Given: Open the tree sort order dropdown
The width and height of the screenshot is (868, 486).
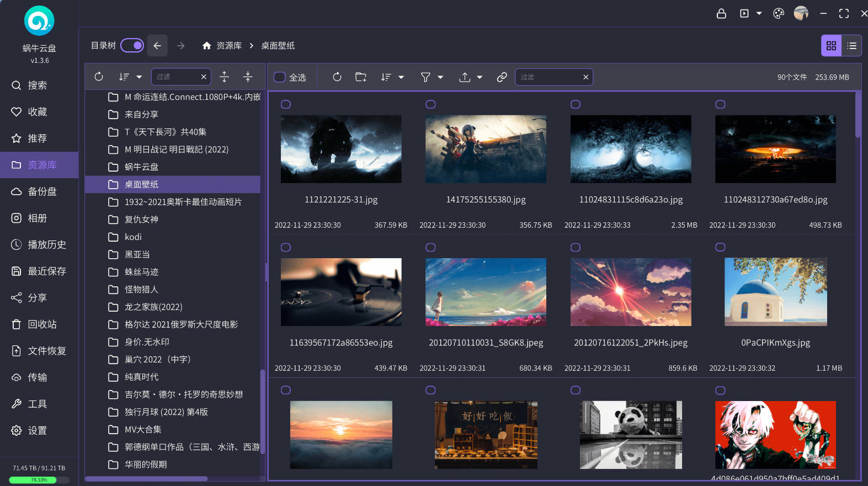Looking at the screenshot, I should pos(131,77).
